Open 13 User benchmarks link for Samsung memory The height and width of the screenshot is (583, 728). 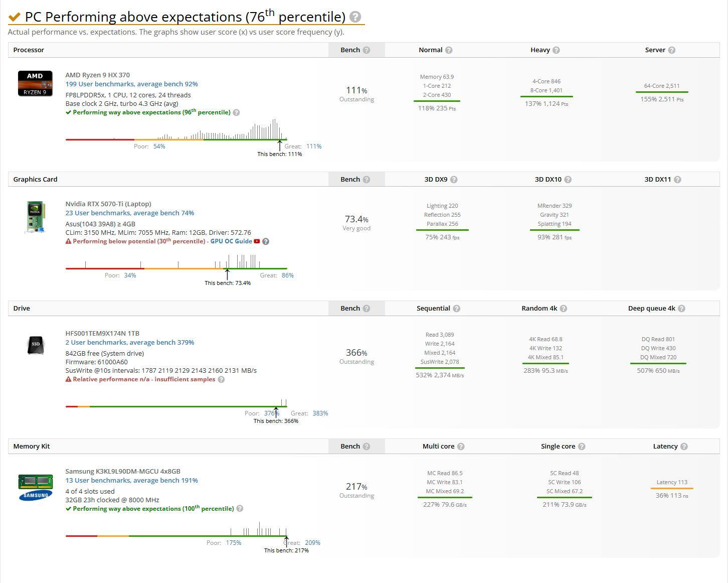pos(131,481)
